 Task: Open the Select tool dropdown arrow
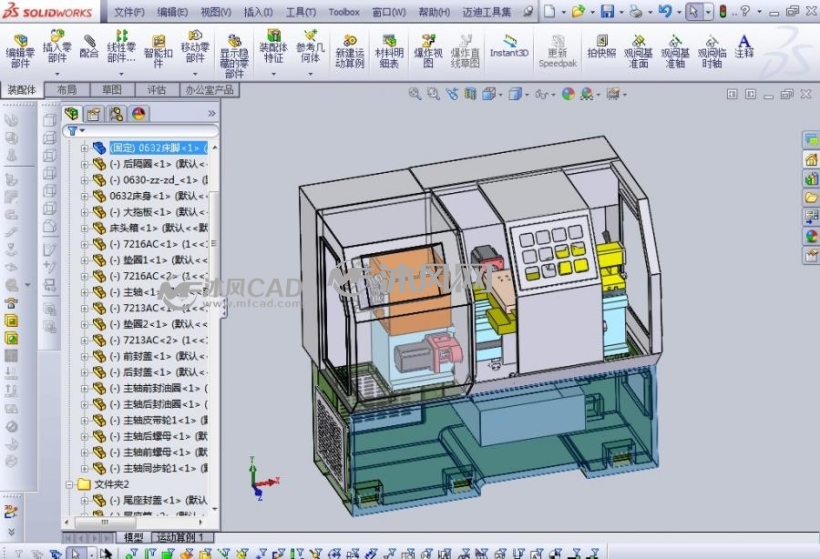(708, 12)
